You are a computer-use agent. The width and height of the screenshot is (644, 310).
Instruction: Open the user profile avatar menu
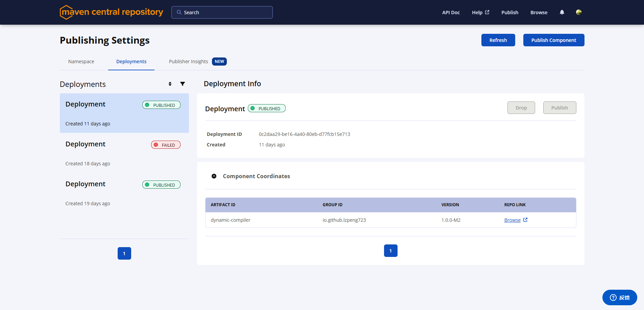click(x=579, y=12)
